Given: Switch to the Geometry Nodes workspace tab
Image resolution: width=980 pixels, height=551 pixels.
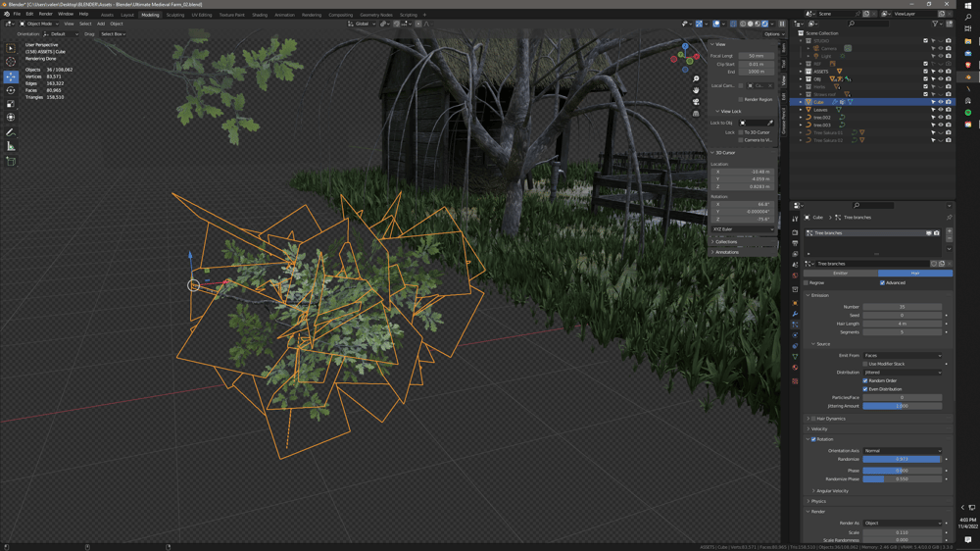Looking at the screenshot, I should coord(376,15).
